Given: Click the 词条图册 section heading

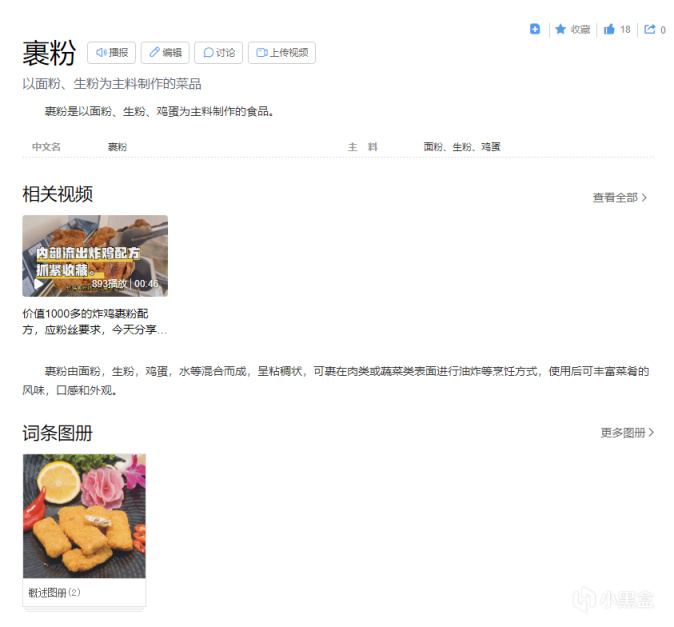Looking at the screenshot, I should tap(58, 433).
